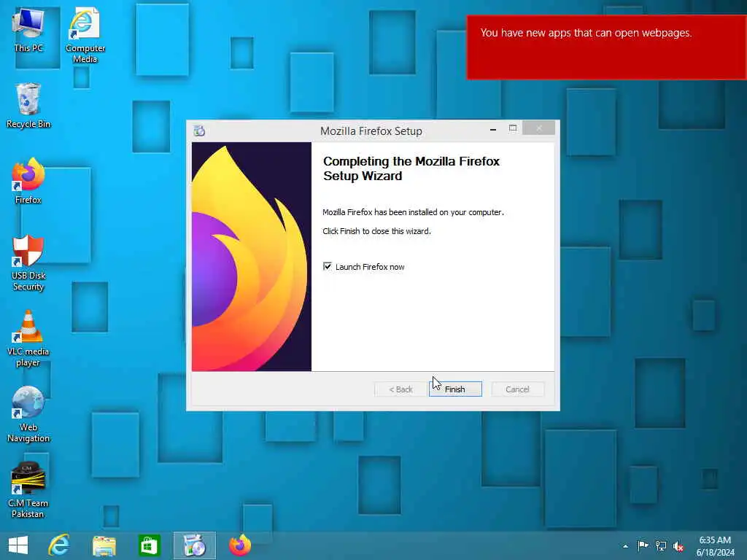Image resolution: width=747 pixels, height=560 pixels.
Task: Click the setup wizard title bar icon
Action: tap(199, 131)
